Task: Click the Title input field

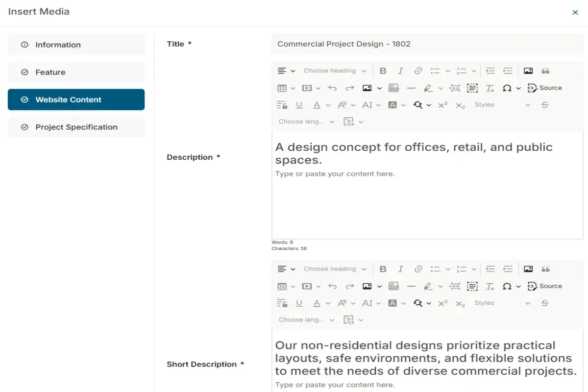Action: (x=427, y=44)
